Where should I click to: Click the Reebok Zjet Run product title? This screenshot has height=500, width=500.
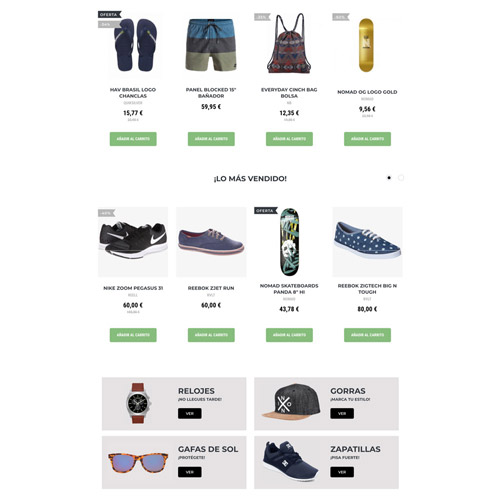click(211, 288)
